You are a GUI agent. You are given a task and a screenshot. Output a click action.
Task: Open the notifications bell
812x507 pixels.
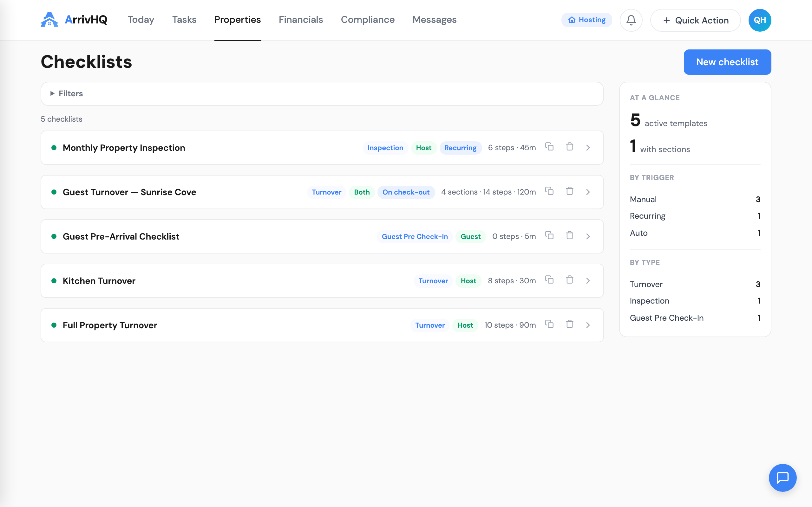click(631, 20)
